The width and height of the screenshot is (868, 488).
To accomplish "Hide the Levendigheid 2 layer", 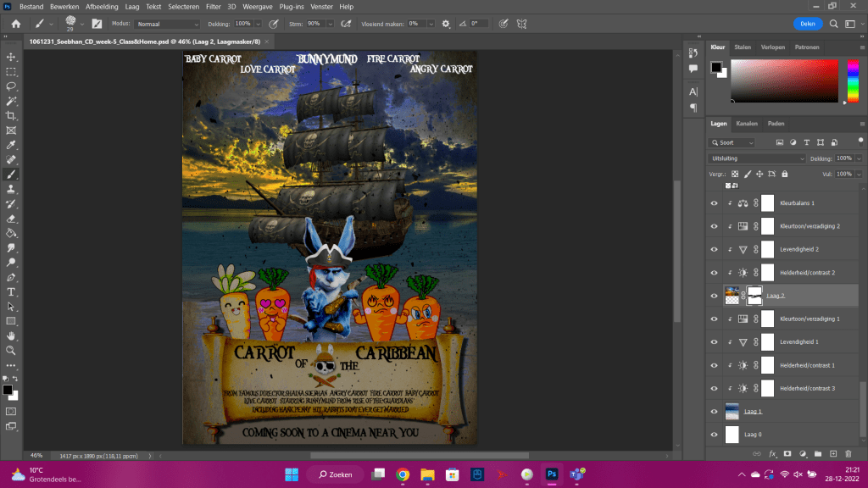I will [714, 249].
